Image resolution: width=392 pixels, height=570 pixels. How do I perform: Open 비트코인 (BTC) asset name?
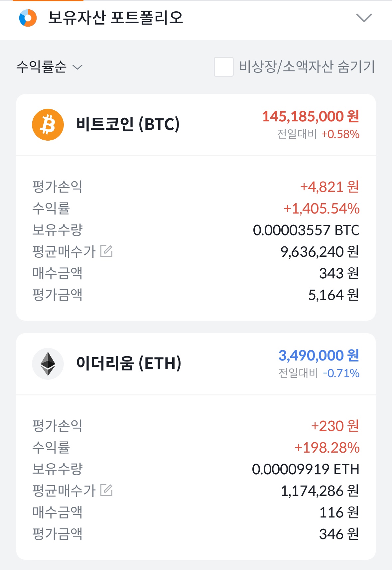[128, 124]
